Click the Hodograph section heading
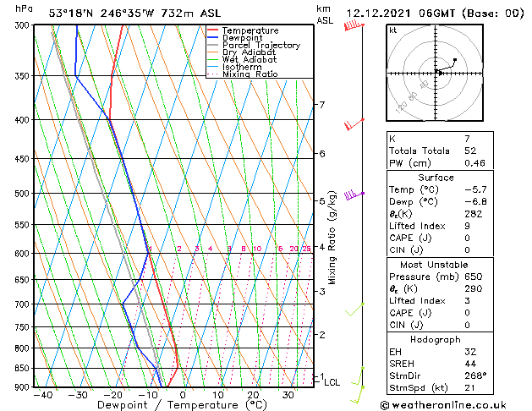 [436, 339]
